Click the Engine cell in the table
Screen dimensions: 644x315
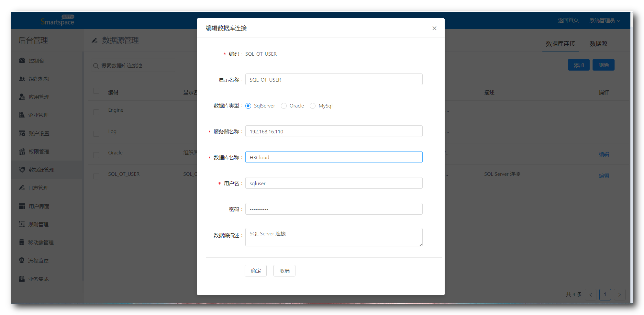click(x=116, y=110)
